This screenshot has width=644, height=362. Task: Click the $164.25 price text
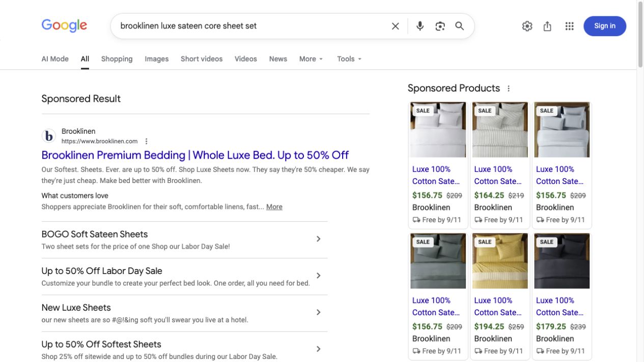(x=489, y=195)
